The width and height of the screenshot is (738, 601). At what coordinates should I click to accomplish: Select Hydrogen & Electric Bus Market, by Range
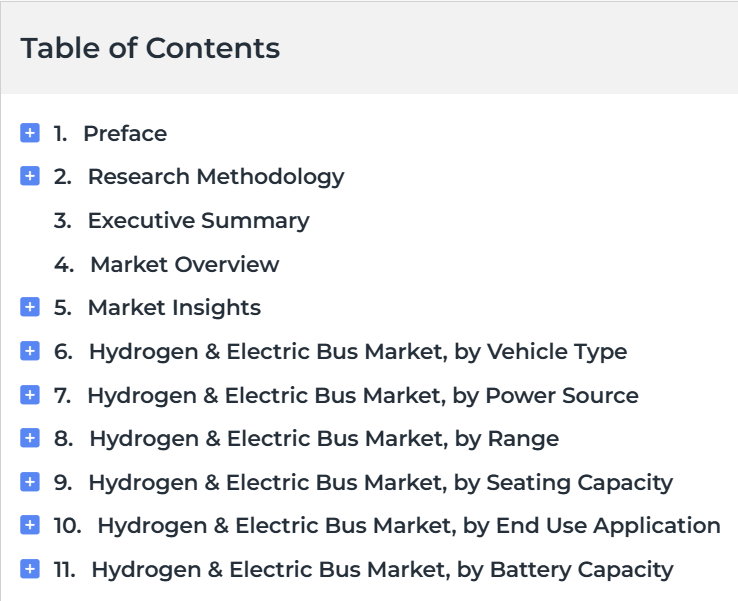[x=324, y=439]
